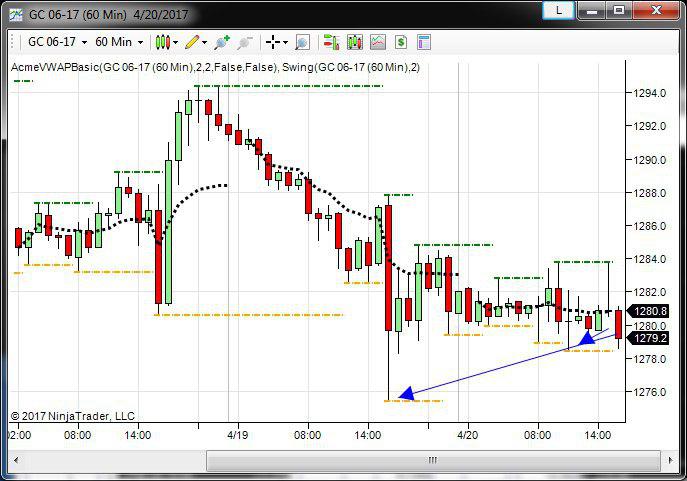Image resolution: width=687 pixels, height=481 pixels.
Task: Open chart Properties icon
Action: (x=424, y=42)
